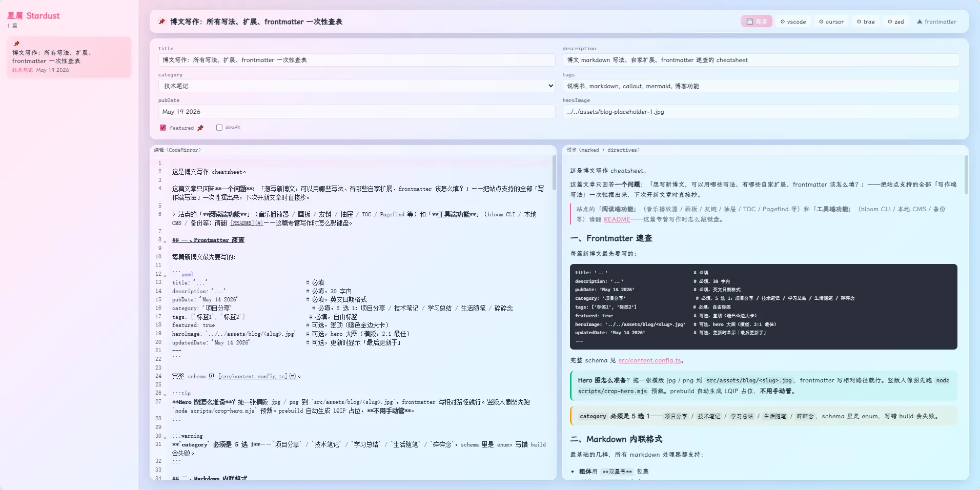Screen dimensions: 980x490
Task: Click the 'heroImage' field label
Action: click(x=576, y=100)
